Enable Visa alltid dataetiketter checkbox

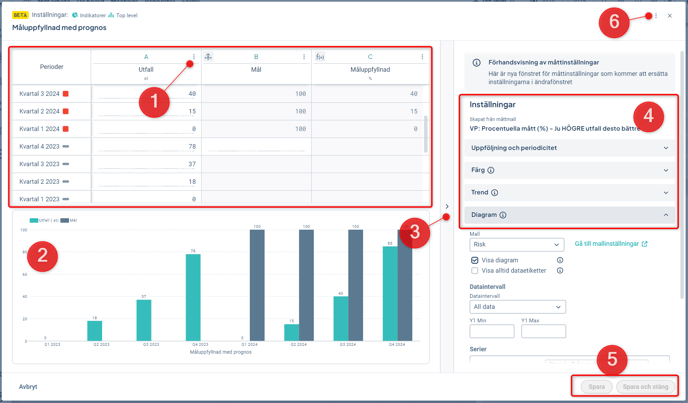coord(475,271)
